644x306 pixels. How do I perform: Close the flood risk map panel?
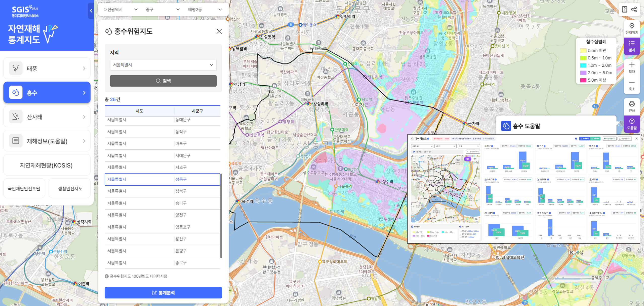pyautogui.click(x=219, y=31)
